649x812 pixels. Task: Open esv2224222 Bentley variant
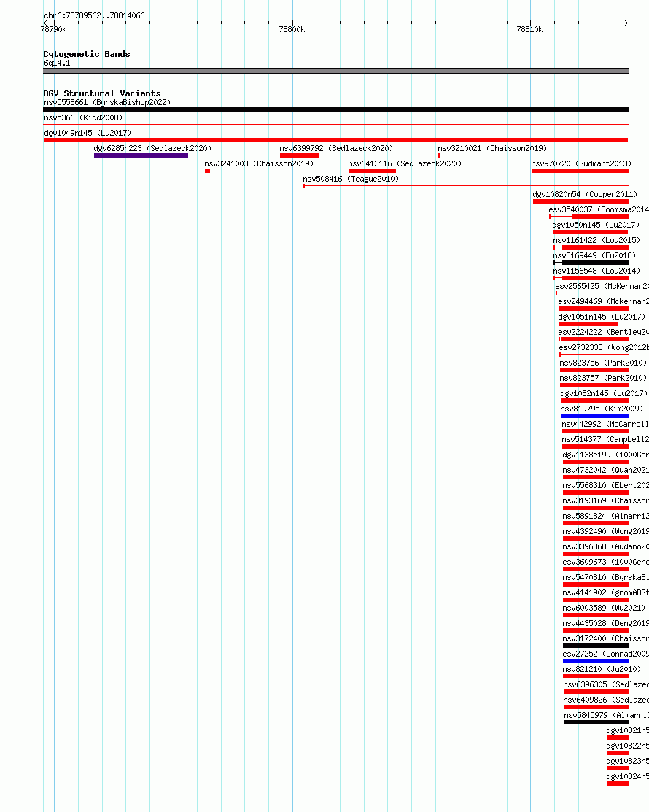pos(604,333)
